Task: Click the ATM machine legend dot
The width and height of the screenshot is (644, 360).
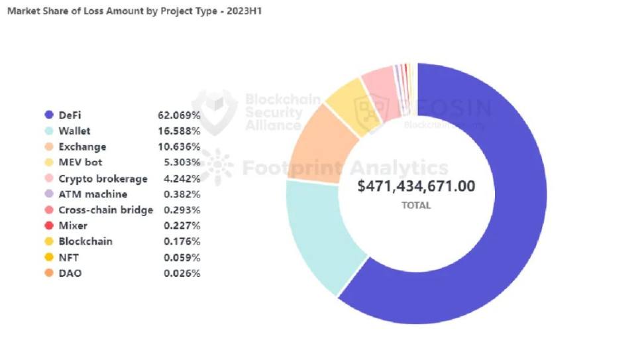Action: pyautogui.click(x=48, y=194)
